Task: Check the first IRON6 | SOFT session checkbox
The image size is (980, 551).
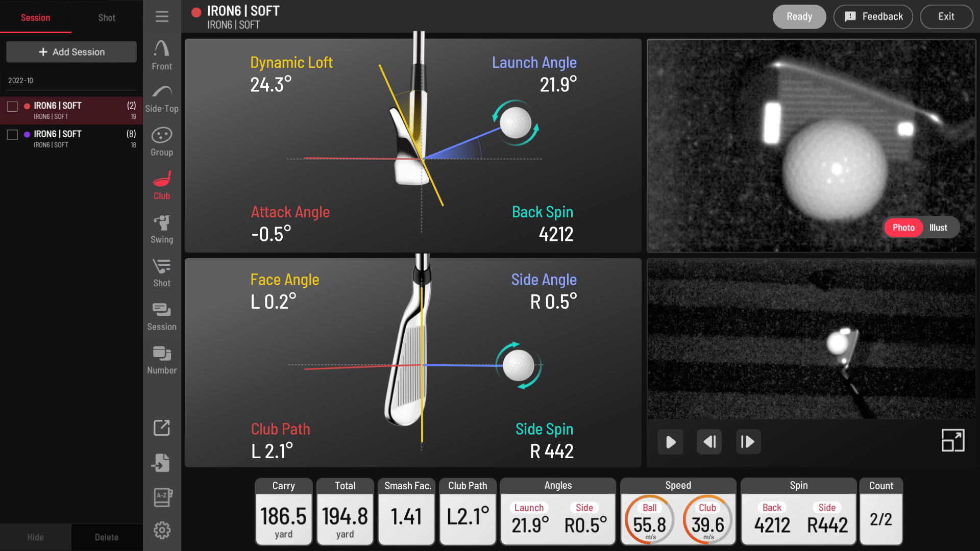Action: [13, 107]
